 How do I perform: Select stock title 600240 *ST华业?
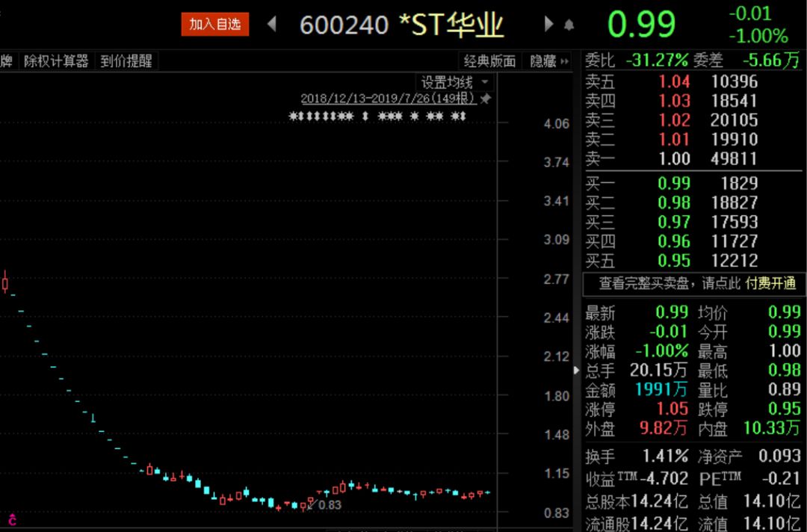tap(401, 25)
